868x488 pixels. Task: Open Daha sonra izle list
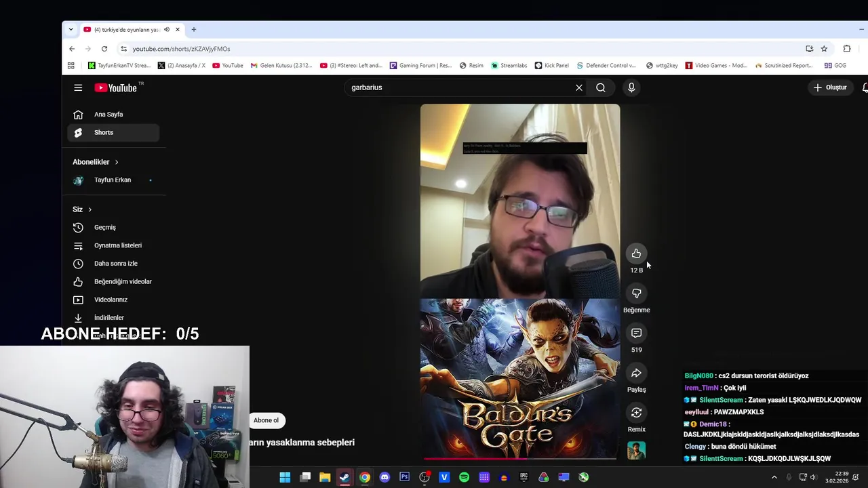click(113, 264)
